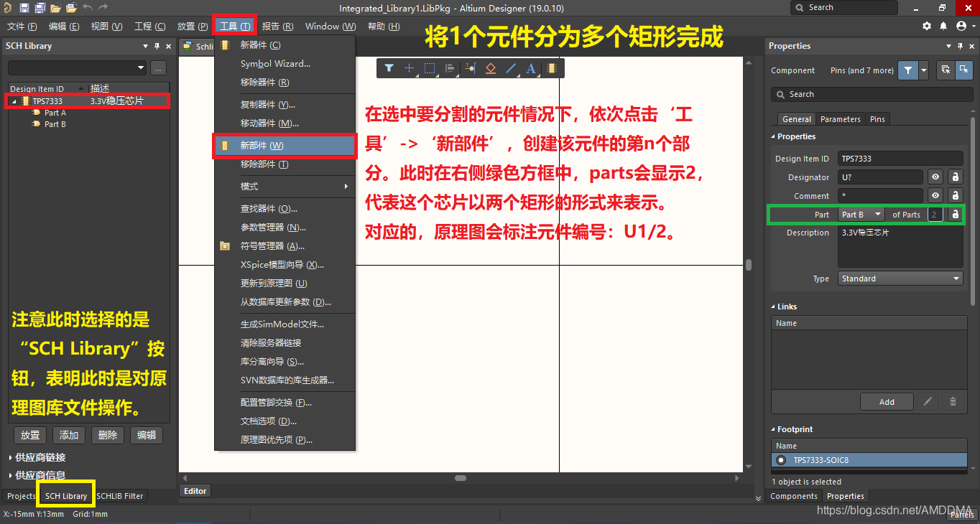The image size is (980, 524).
Task: Switch to the Pins tab
Action: point(877,119)
